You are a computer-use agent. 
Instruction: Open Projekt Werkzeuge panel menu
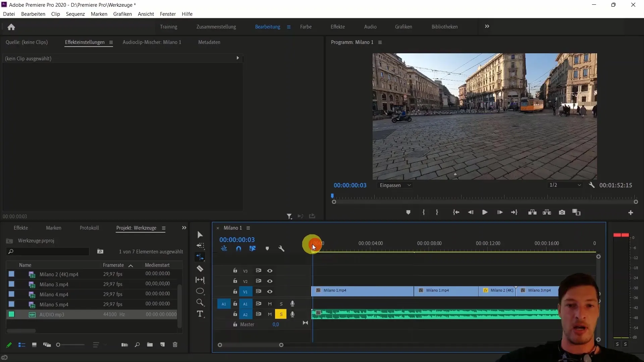(x=164, y=228)
